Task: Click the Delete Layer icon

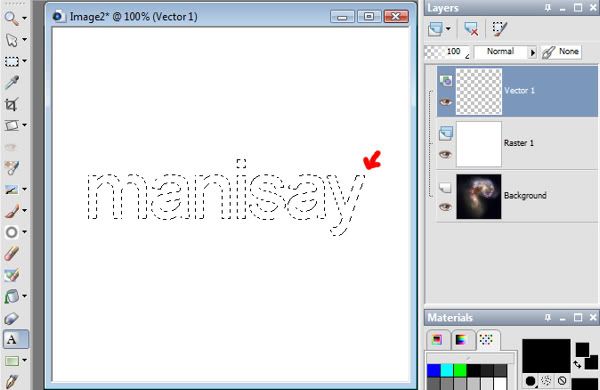Action: pos(471,29)
